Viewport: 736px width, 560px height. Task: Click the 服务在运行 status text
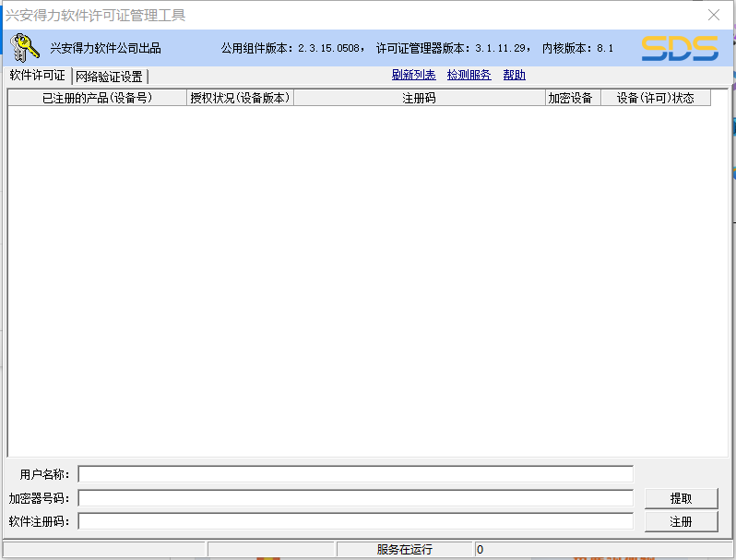tap(405, 549)
